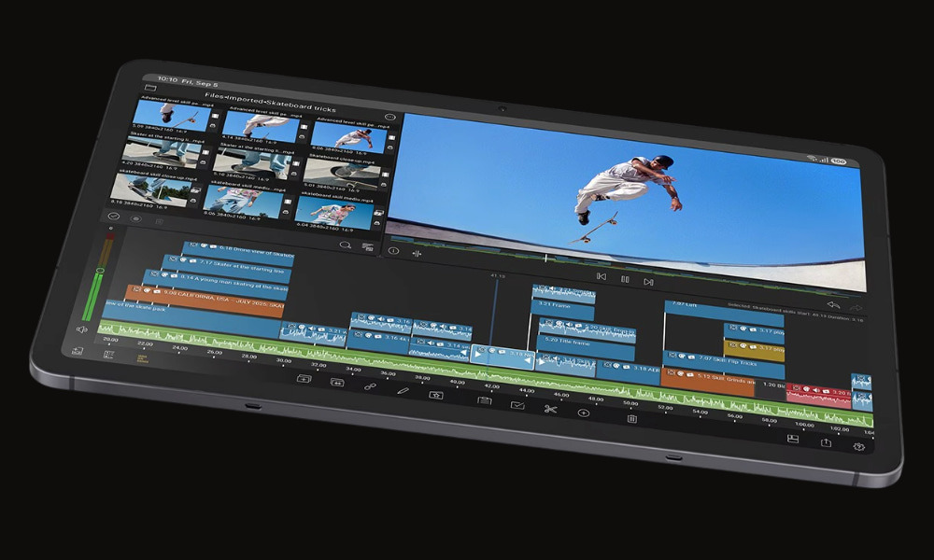Click the info icon below the preview
The width and height of the screenshot is (934, 560).
point(394,250)
